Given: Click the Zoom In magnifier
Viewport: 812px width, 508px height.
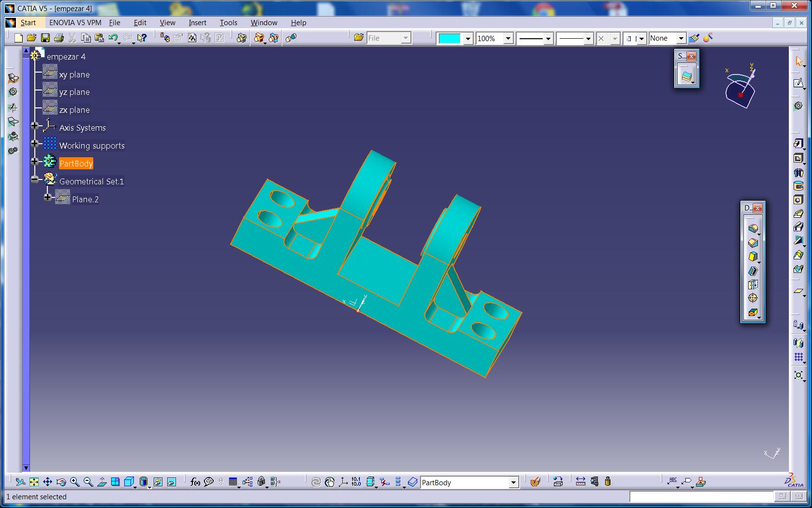Looking at the screenshot, I should click(x=74, y=482).
